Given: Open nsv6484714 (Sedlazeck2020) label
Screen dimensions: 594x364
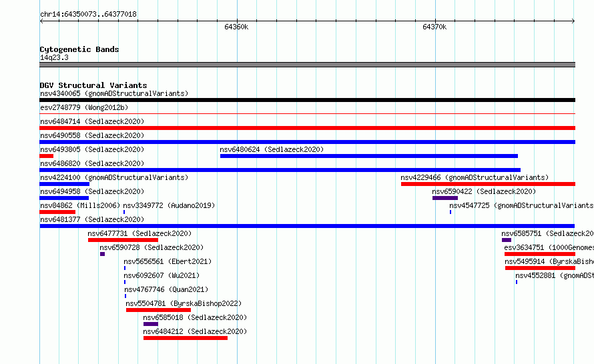Looking at the screenshot, I should click(92, 121).
